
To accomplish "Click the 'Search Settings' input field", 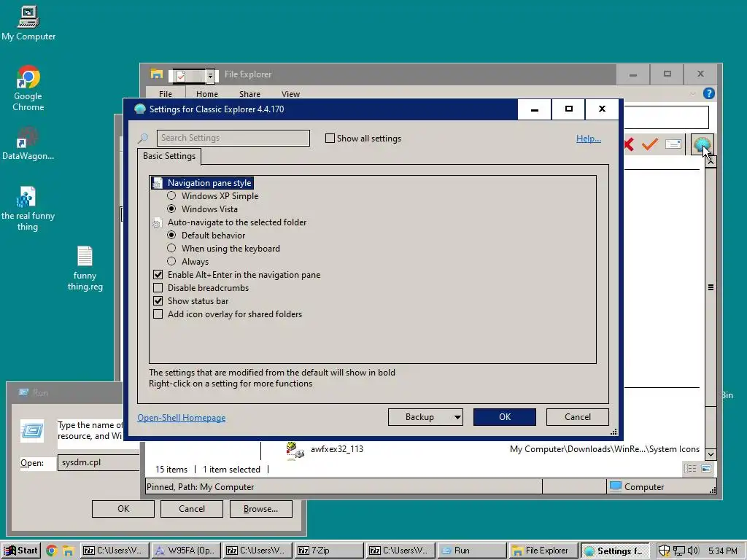I will (x=233, y=138).
